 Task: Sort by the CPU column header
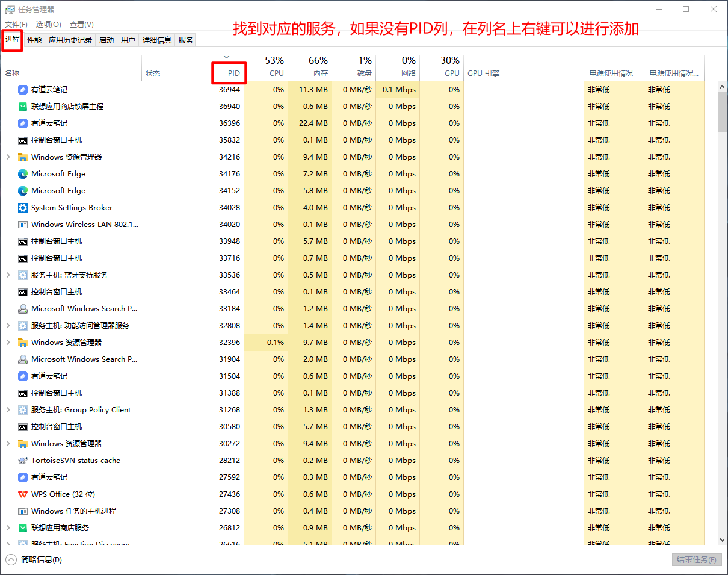pyautogui.click(x=266, y=67)
